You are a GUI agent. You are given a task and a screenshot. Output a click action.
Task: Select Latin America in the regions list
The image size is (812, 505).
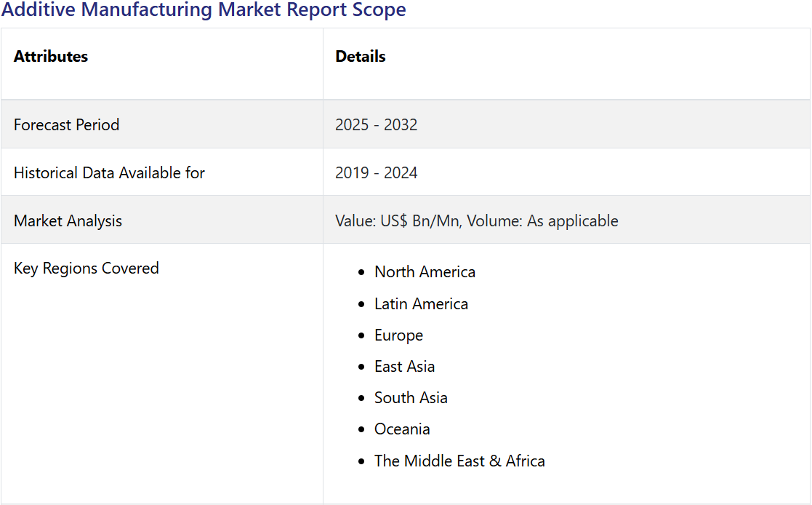[421, 303]
